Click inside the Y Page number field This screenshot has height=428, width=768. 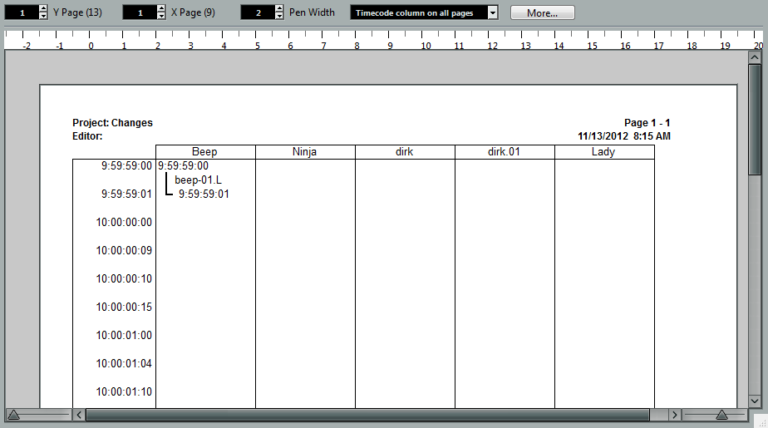click(20, 13)
